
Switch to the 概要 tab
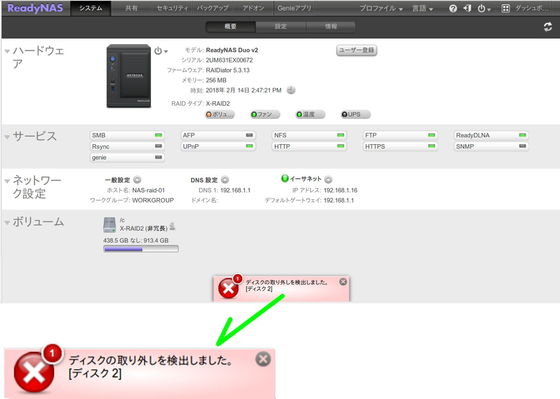click(x=231, y=26)
